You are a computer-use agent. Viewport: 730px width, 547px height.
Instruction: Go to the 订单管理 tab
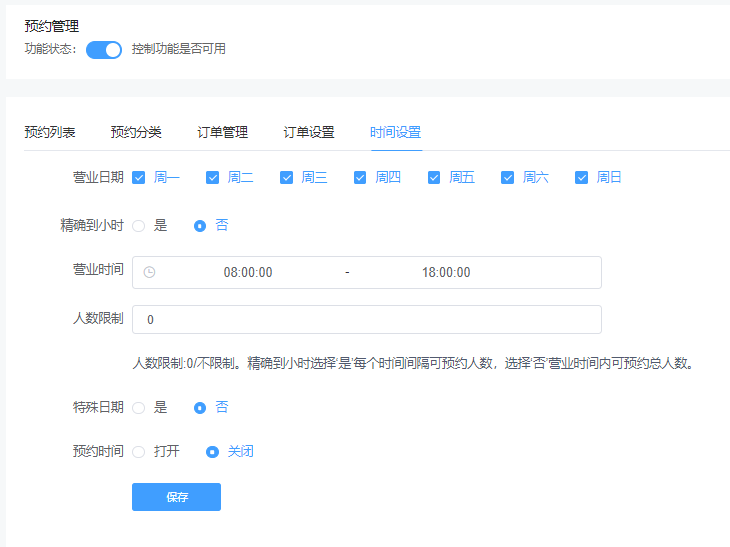(223, 132)
